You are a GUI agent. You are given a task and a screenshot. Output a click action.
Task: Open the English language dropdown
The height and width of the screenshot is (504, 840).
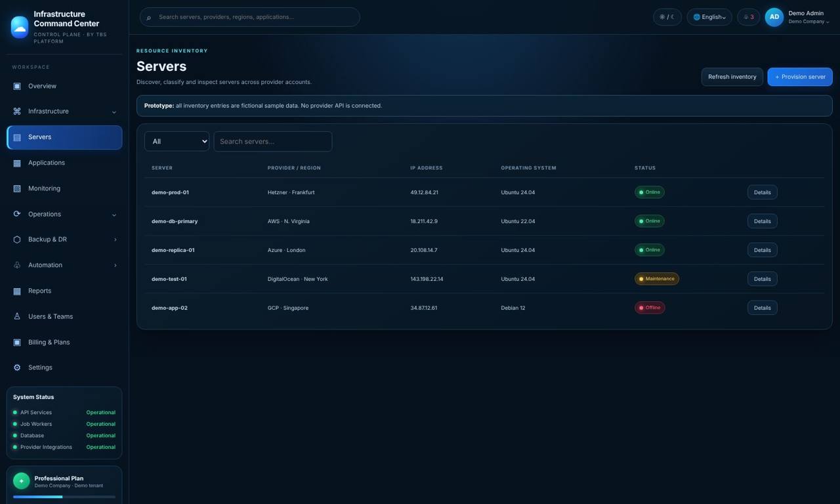point(709,17)
